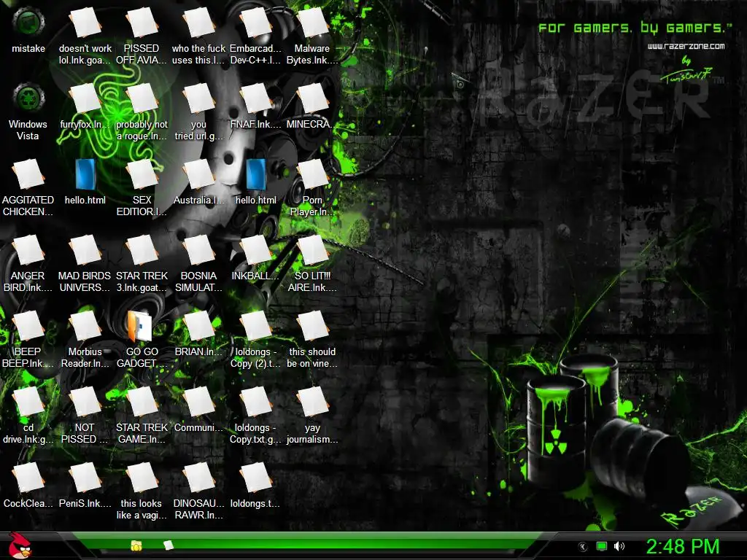Open the 2:48 PM taskbar clock
The image size is (747, 560).
pos(682,546)
